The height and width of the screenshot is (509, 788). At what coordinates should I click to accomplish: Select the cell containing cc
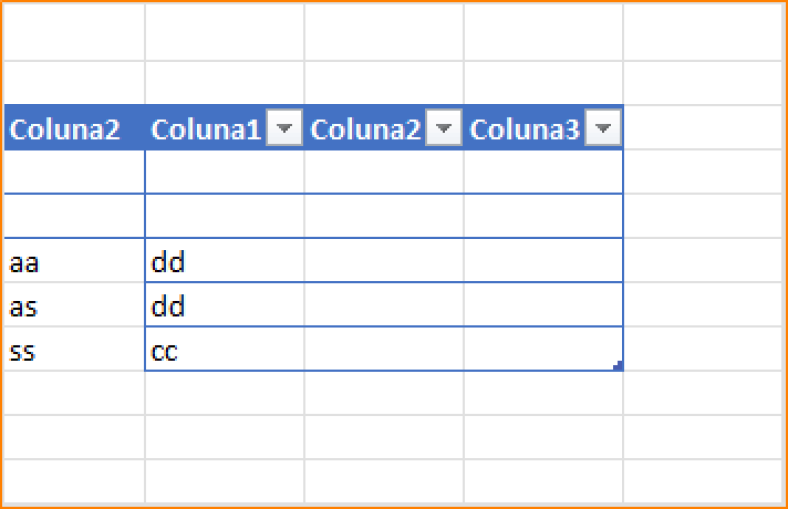[225, 349]
